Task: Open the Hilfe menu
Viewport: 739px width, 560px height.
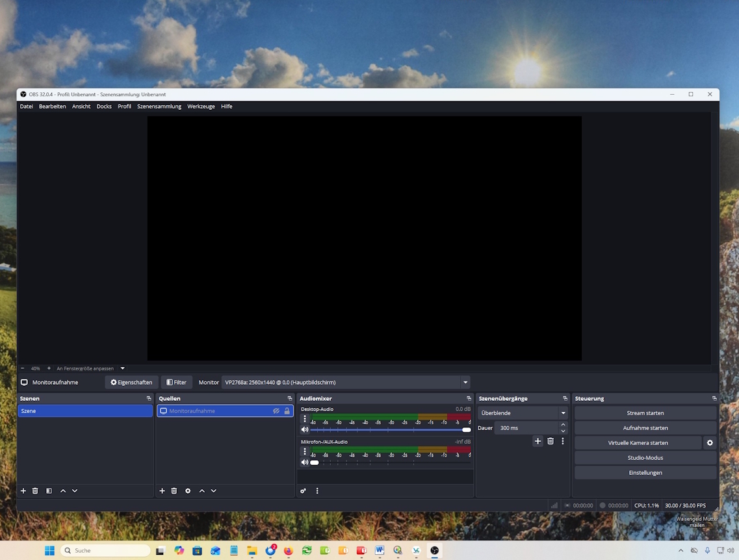Action: (227, 107)
